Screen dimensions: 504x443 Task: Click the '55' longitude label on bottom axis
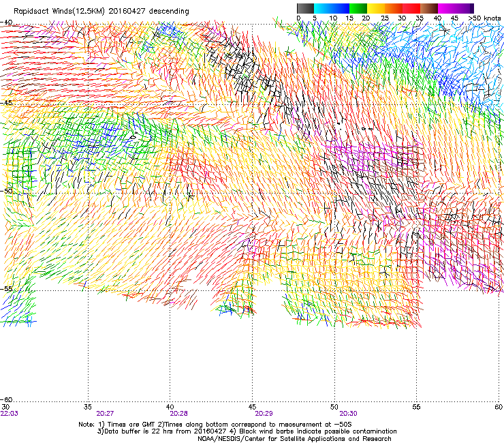pyautogui.click(x=416, y=407)
